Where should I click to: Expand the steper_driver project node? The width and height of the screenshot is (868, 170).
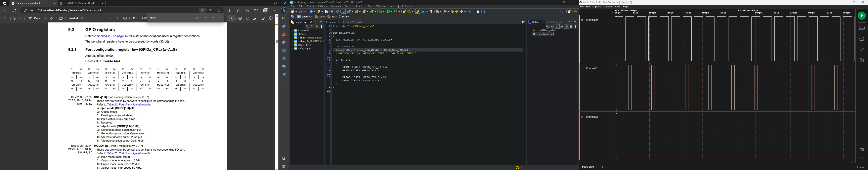pyautogui.click(x=292, y=45)
